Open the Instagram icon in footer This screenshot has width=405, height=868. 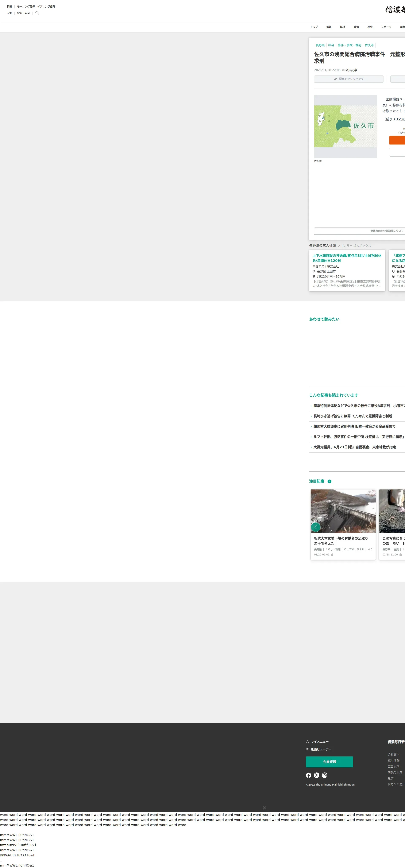tap(324, 775)
